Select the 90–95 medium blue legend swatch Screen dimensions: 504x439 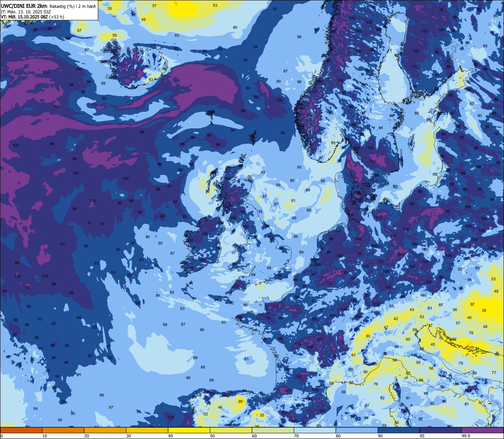(x=398, y=430)
